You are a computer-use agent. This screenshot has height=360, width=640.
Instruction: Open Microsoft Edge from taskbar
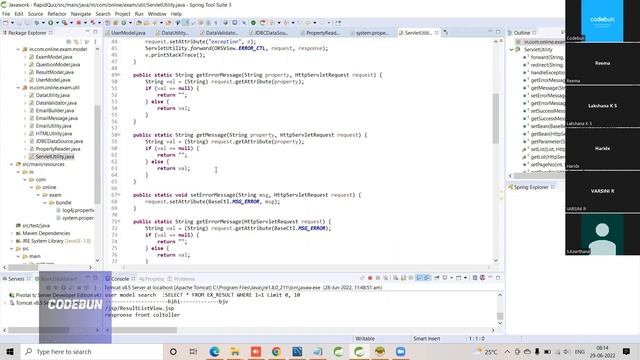[214, 351]
